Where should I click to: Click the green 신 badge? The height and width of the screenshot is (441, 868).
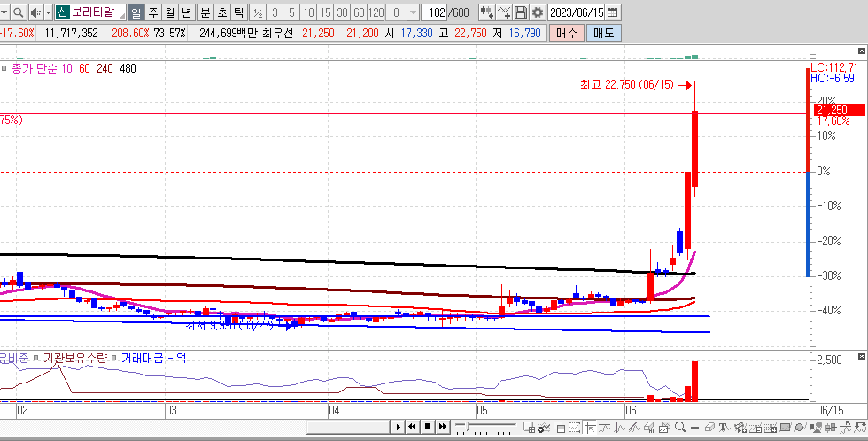click(x=62, y=12)
